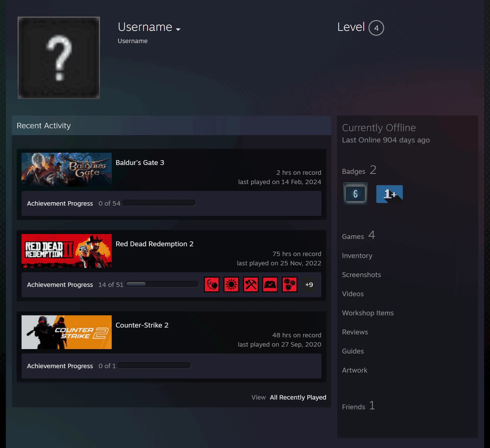Click Baldur's Gate 3 achievement progress bar
This screenshot has width=490, height=448.
point(159,203)
